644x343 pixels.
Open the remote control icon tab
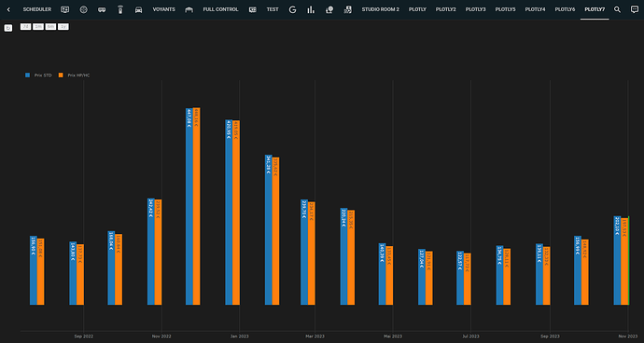tap(119, 9)
